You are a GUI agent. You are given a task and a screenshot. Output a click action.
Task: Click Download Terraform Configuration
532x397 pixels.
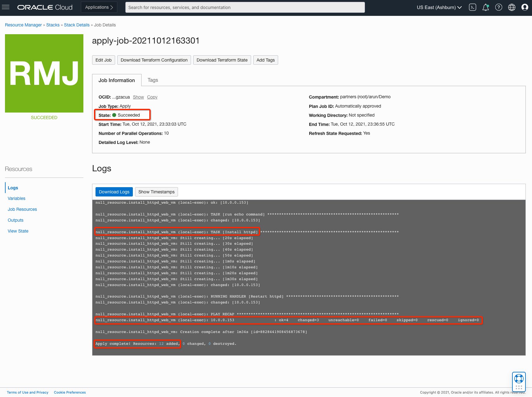pos(154,60)
